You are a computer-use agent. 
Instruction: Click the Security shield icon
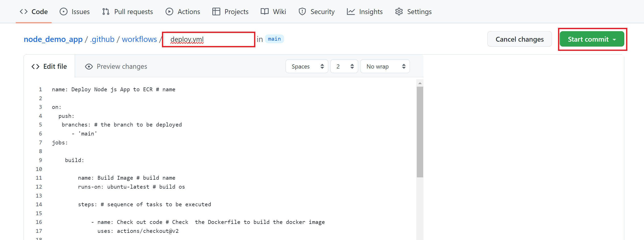[302, 12]
